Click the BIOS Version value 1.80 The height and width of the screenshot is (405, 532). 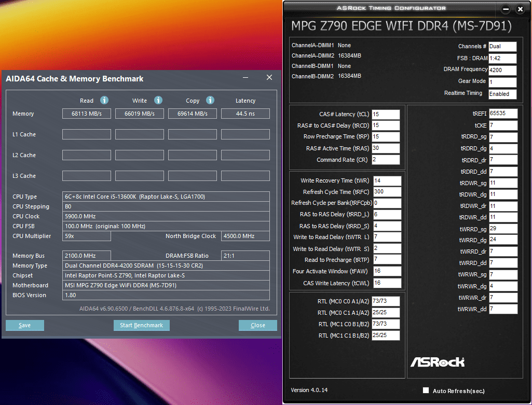[166, 295]
